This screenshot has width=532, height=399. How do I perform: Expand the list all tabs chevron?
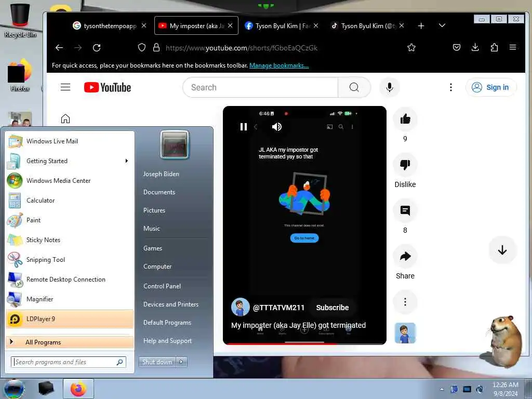[x=442, y=25]
